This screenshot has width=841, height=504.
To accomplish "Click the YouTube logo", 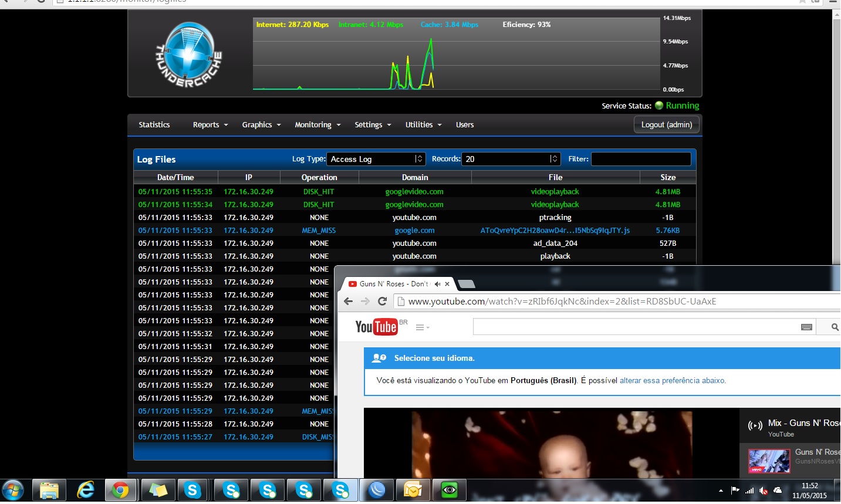I will point(377,327).
